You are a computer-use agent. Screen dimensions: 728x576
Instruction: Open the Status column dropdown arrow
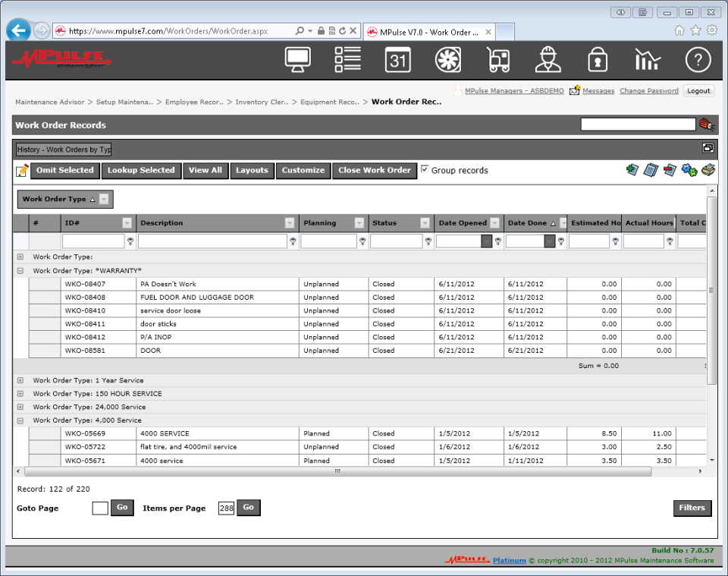425,223
